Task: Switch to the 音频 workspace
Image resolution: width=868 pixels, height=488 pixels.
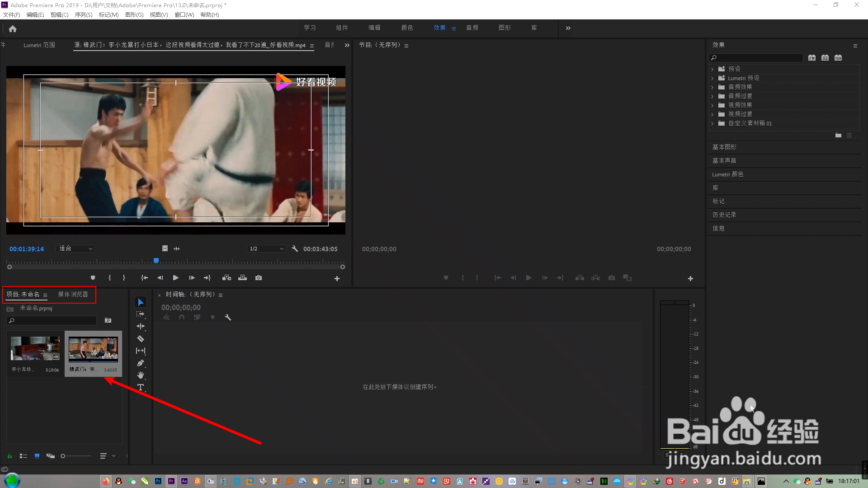Action: pyautogui.click(x=472, y=28)
